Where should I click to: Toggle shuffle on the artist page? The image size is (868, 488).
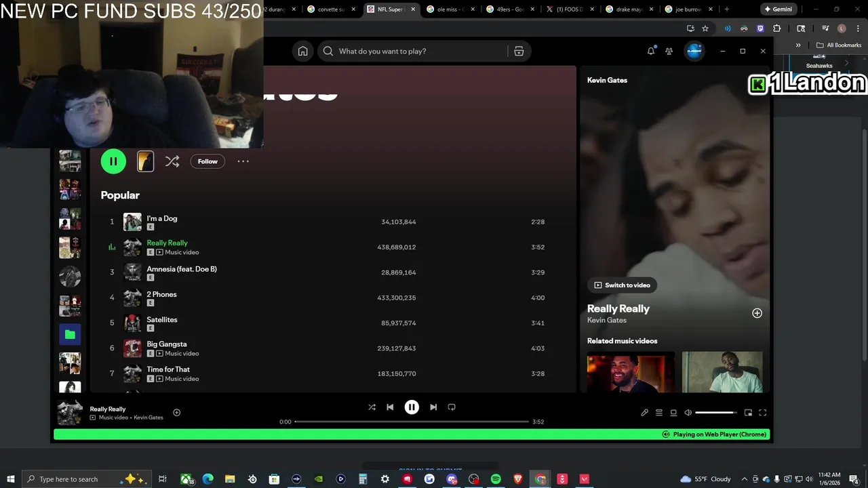[x=172, y=161]
